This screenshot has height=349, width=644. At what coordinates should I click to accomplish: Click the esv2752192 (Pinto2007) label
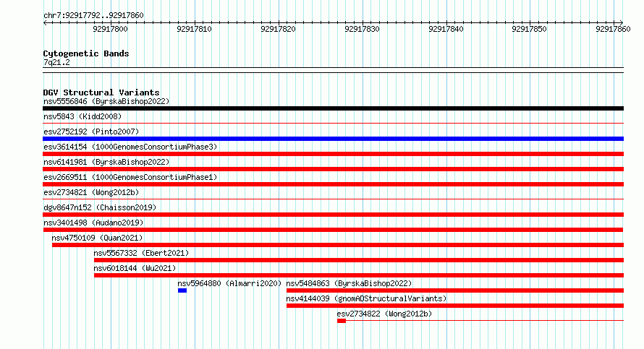(x=91, y=132)
